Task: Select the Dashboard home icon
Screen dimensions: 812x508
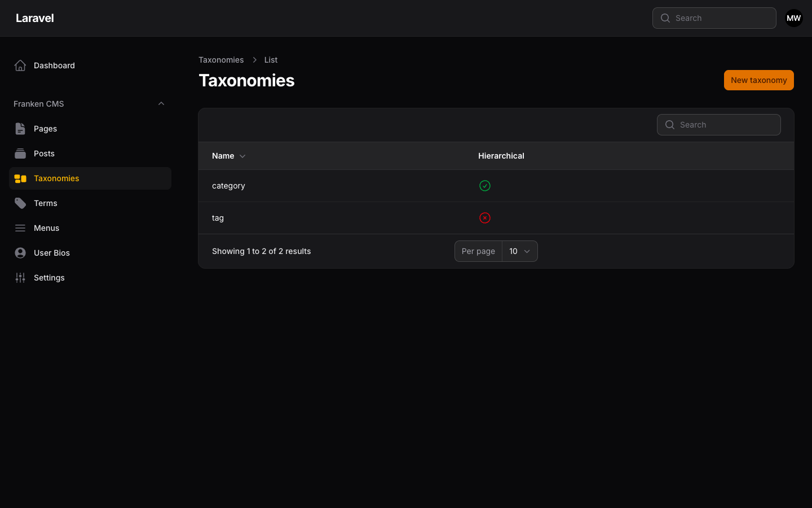Action: coord(20,65)
